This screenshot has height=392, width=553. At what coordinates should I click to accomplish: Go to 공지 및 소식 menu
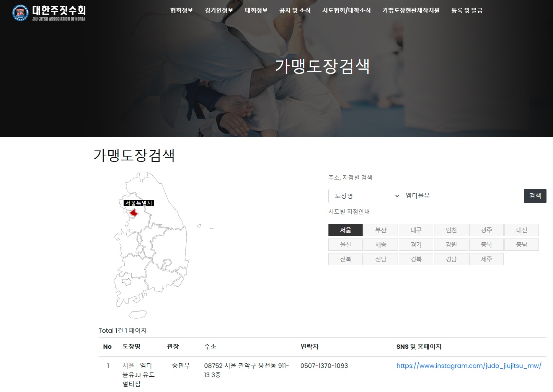[x=295, y=10]
